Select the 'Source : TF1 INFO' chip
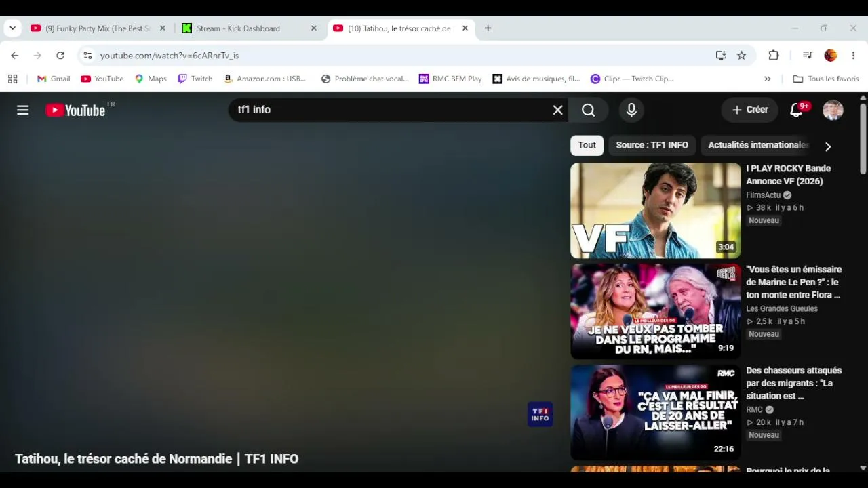 point(652,145)
